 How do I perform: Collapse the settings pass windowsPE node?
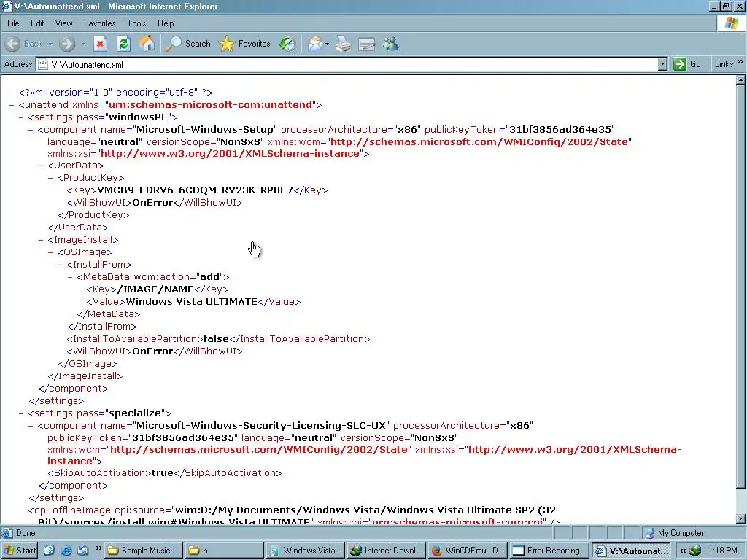point(21,117)
